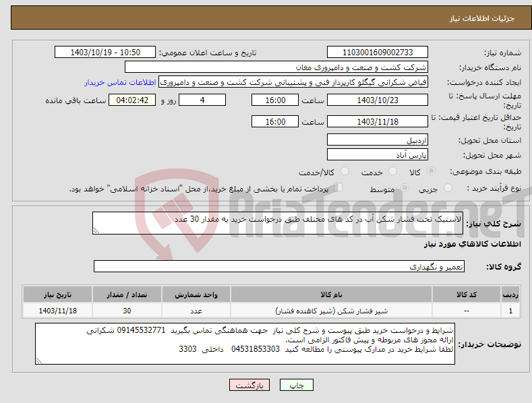Click the remaining days field showing 4
Image resolution: width=532 pixels, height=403 pixels.
(x=202, y=100)
